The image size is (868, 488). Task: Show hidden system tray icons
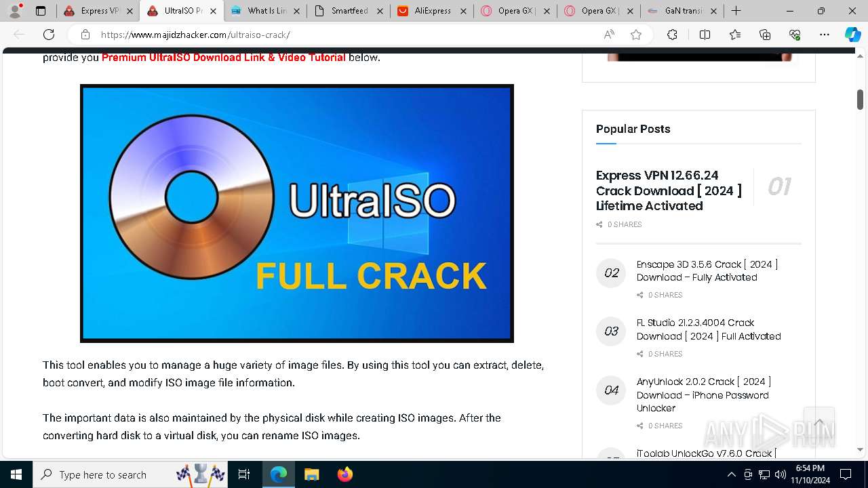731,474
